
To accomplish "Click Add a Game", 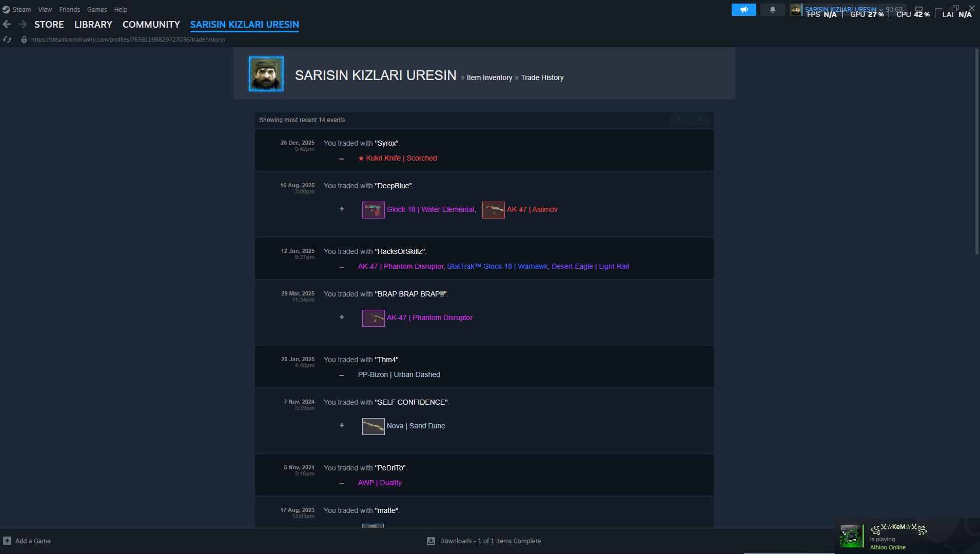I will (x=27, y=541).
